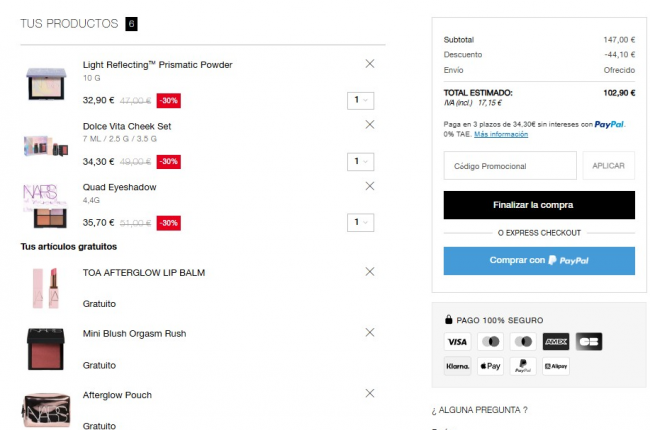Remove Light Reflecting Prismatic Powder from cart

pyautogui.click(x=370, y=64)
